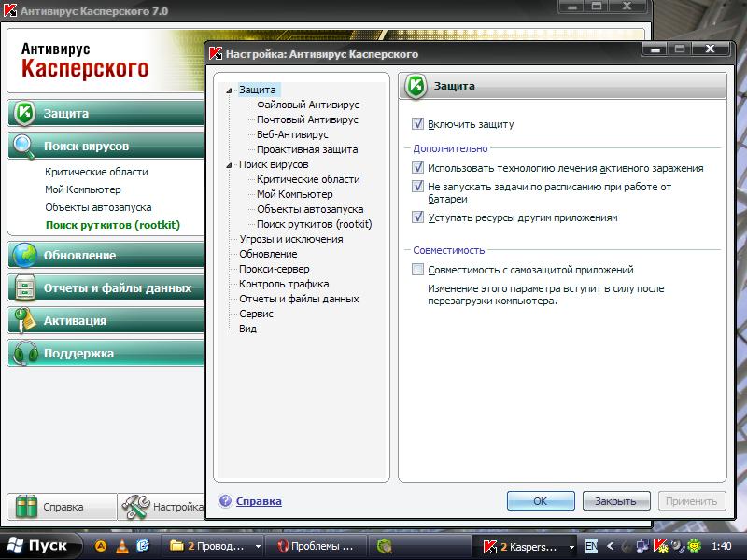Click the green smiley tray icon

pyautogui.click(x=695, y=545)
